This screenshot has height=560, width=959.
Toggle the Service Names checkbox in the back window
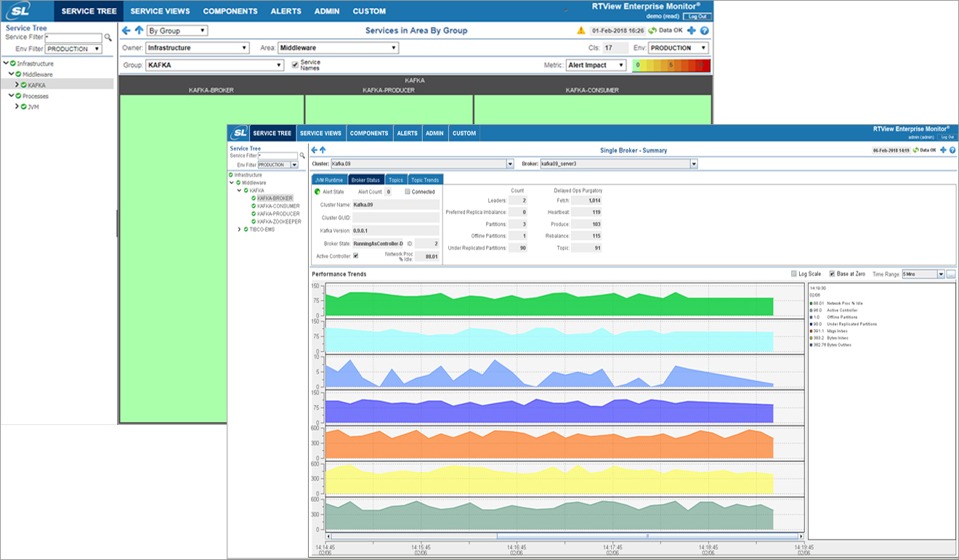295,65
